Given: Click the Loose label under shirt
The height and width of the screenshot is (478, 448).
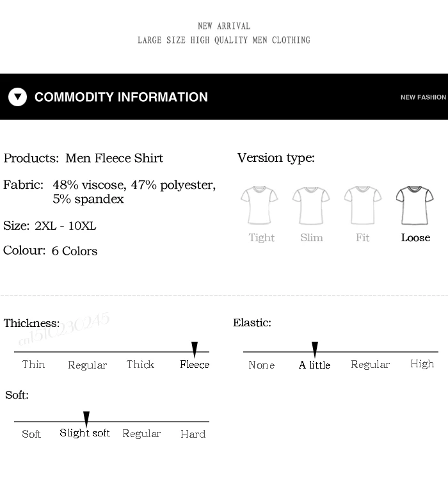Looking at the screenshot, I should (415, 237).
